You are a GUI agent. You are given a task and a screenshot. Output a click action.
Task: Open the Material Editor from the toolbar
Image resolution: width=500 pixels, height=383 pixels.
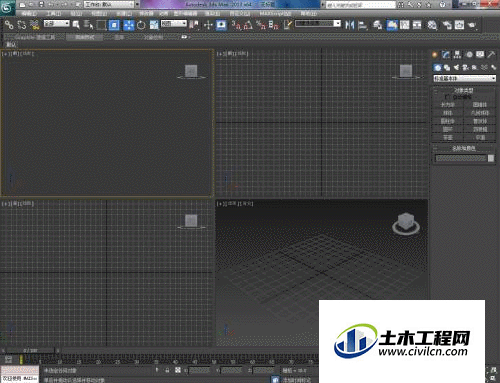click(432, 25)
